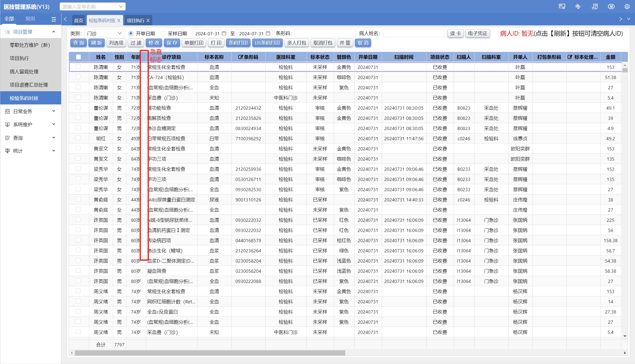Open the receipt document icon in header

tap(595, 7)
